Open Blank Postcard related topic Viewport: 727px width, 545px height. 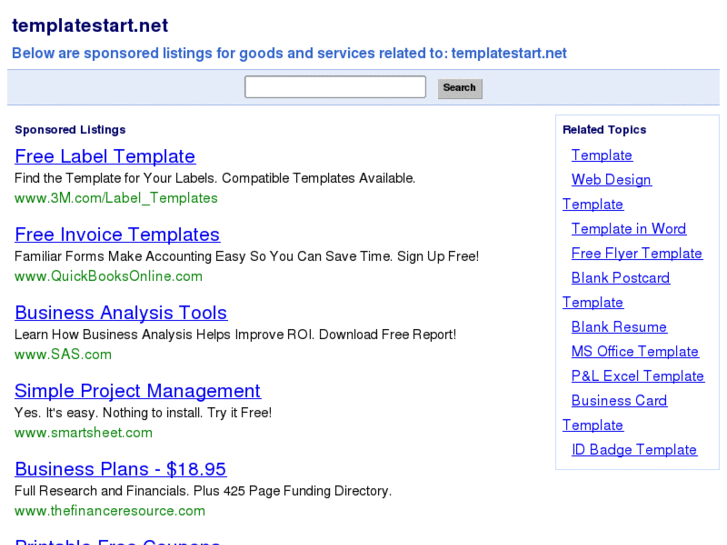(620, 278)
